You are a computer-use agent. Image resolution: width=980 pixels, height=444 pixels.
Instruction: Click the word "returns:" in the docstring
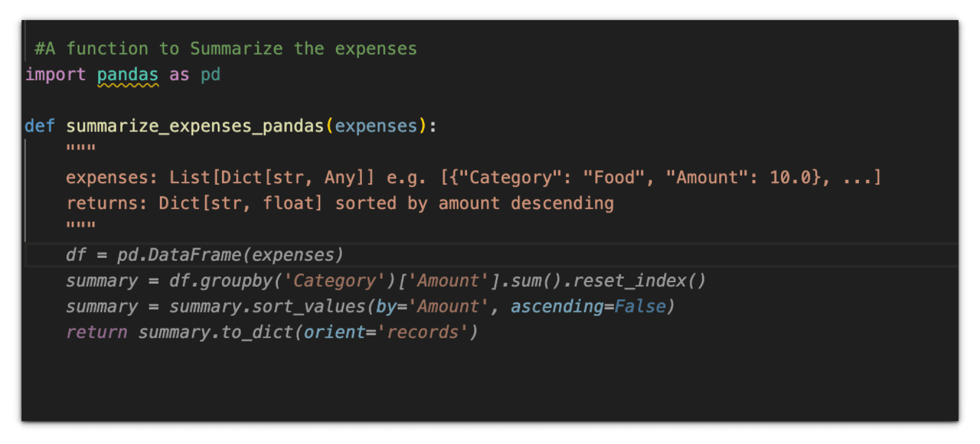(106, 203)
